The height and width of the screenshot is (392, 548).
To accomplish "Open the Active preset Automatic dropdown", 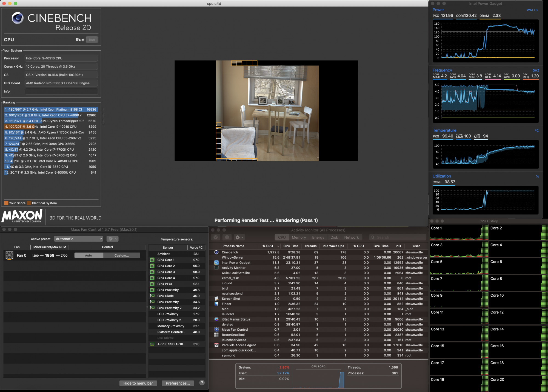I will (x=78, y=239).
